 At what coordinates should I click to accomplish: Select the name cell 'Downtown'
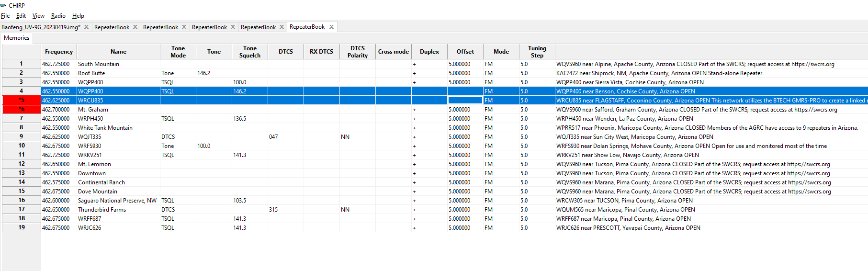pyautogui.click(x=118, y=173)
